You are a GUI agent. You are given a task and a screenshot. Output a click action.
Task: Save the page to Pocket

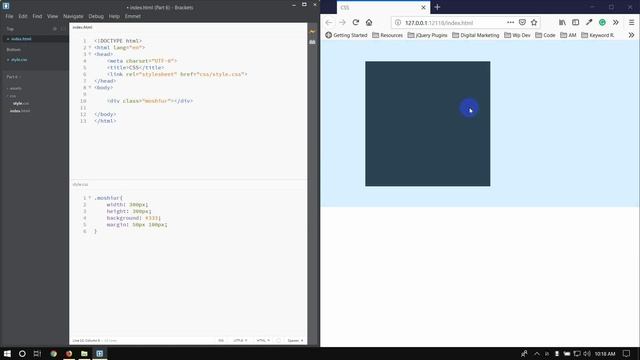click(x=522, y=22)
